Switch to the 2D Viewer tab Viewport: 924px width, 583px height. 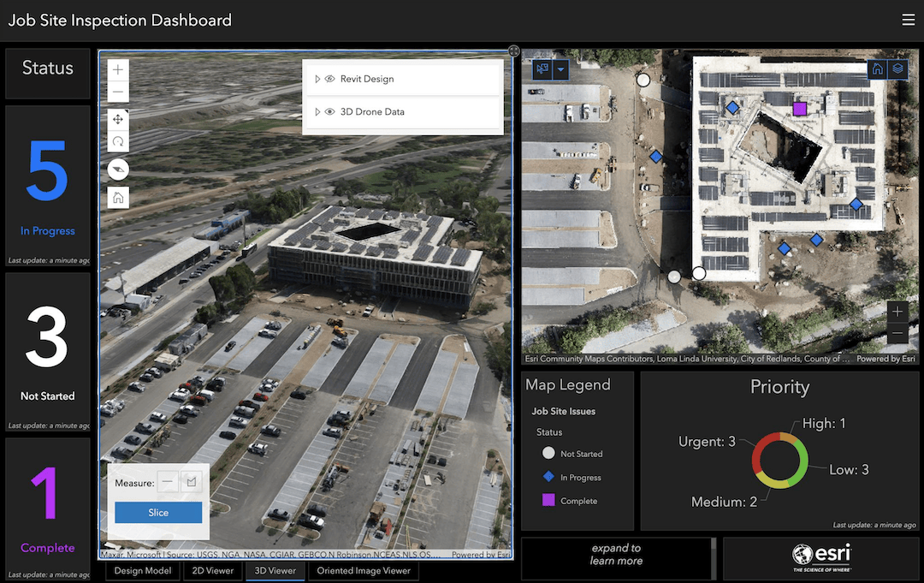pyautogui.click(x=212, y=570)
